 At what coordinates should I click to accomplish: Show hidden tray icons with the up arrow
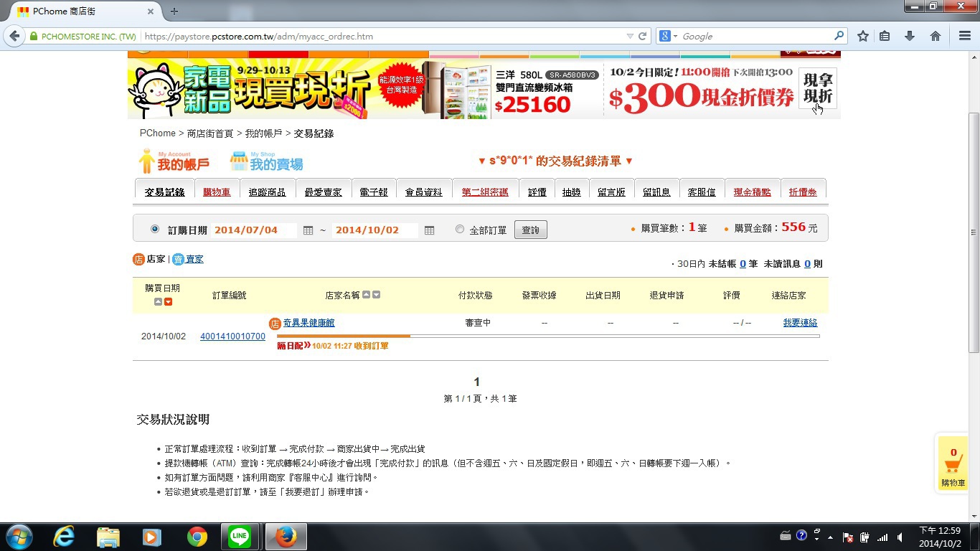tap(831, 537)
